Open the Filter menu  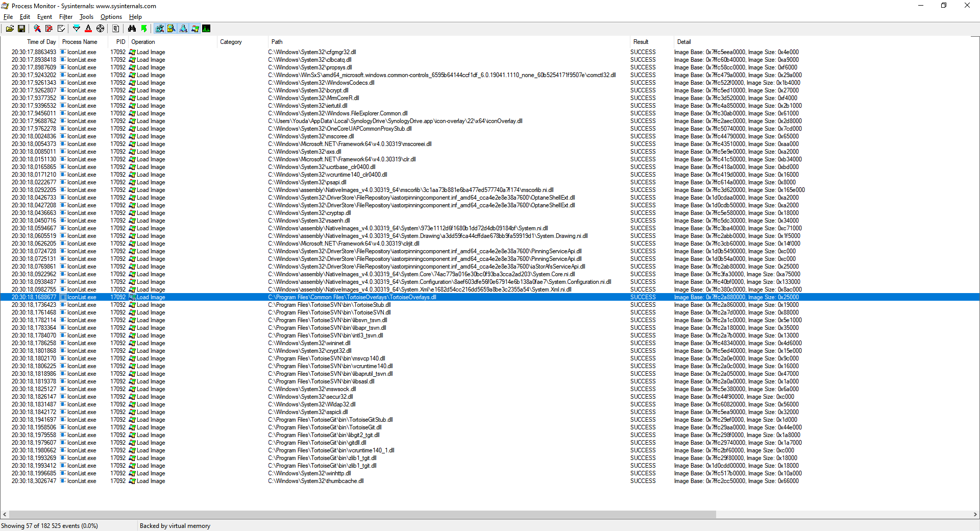point(66,17)
